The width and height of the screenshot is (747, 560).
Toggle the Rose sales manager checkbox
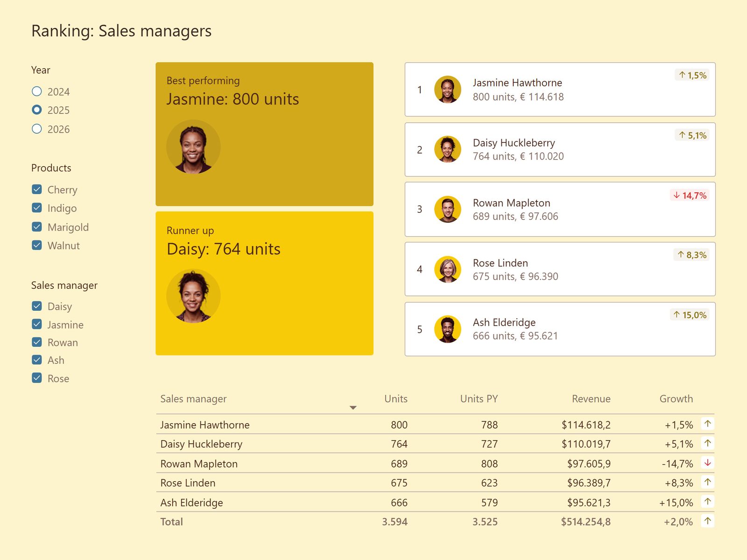(x=37, y=378)
